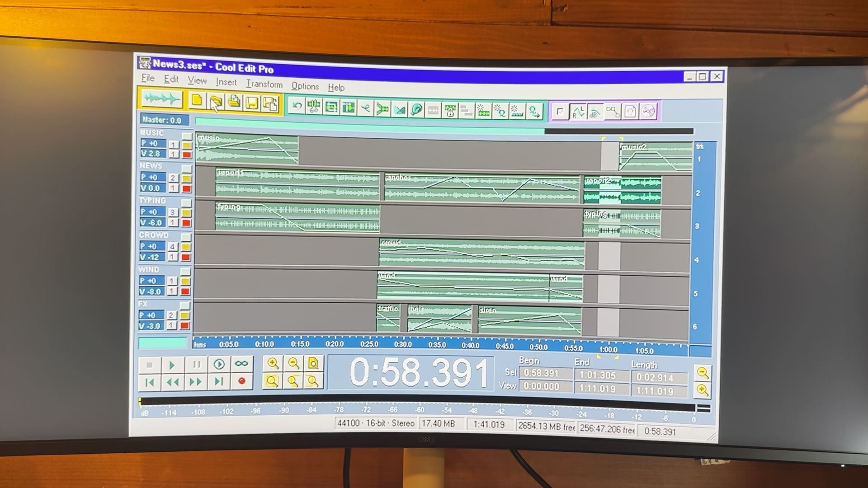Open the Help menu
868x488 pixels.
336,87
